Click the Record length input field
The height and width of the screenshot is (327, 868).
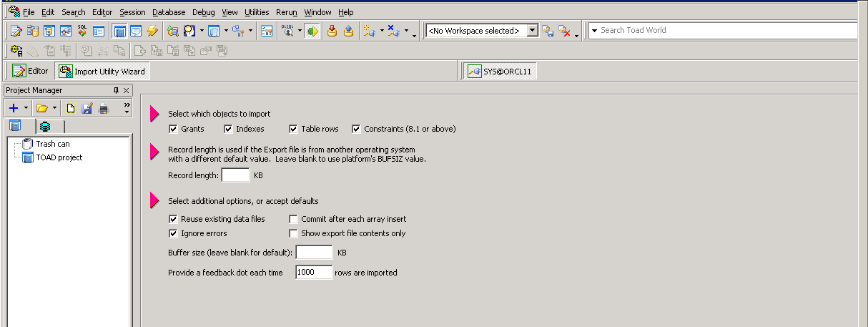pos(235,175)
